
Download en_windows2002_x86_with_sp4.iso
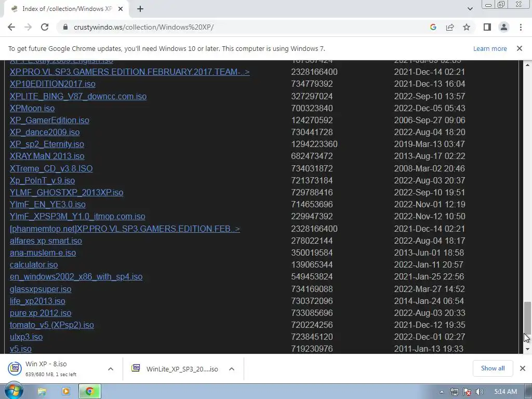point(76,276)
